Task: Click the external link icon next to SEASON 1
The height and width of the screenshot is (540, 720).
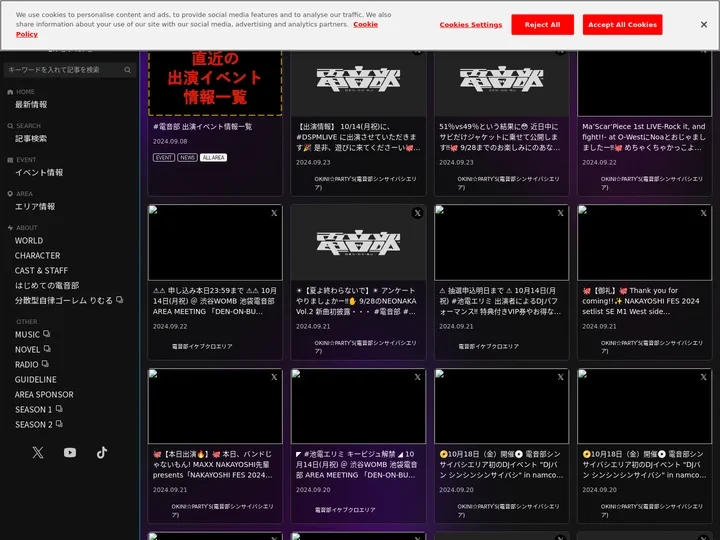Action: (59, 409)
